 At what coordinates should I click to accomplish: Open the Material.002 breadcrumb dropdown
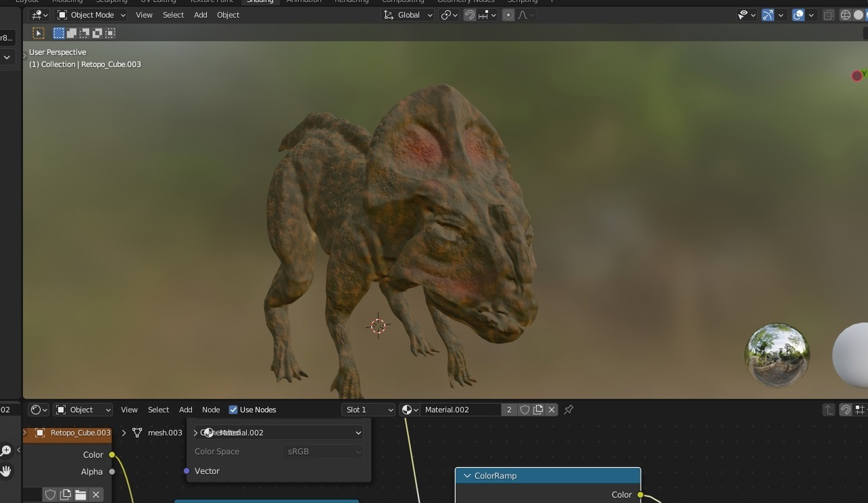[x=279, y=432]
